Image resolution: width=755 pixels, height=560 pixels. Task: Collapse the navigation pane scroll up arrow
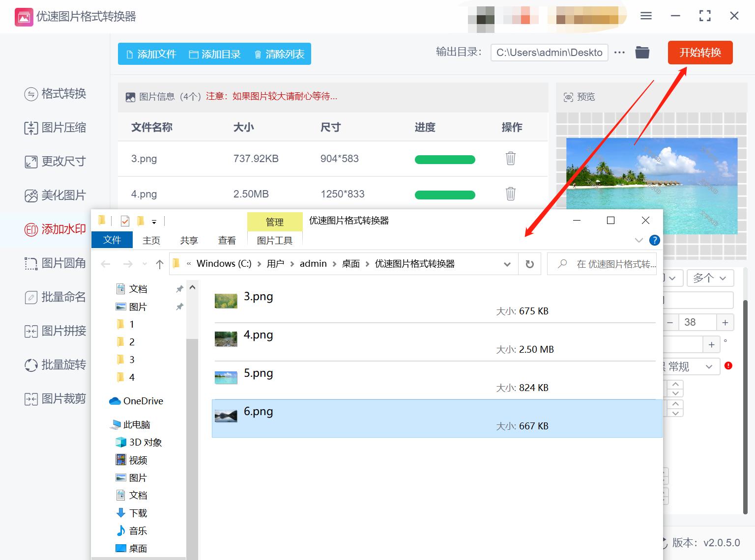(192, 287)
